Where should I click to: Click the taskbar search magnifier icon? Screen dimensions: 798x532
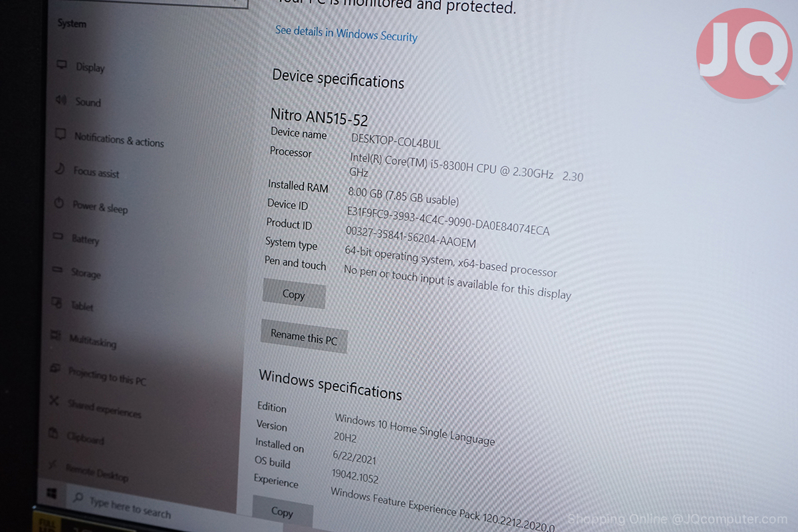78,497
